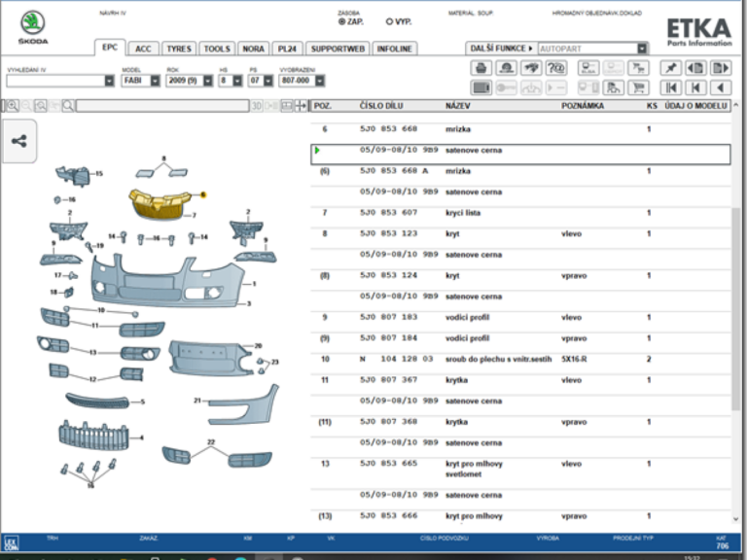Click the handshake icon in the toolbar
747x560 pixels.
pyautogui.click(x=531, y=68)
